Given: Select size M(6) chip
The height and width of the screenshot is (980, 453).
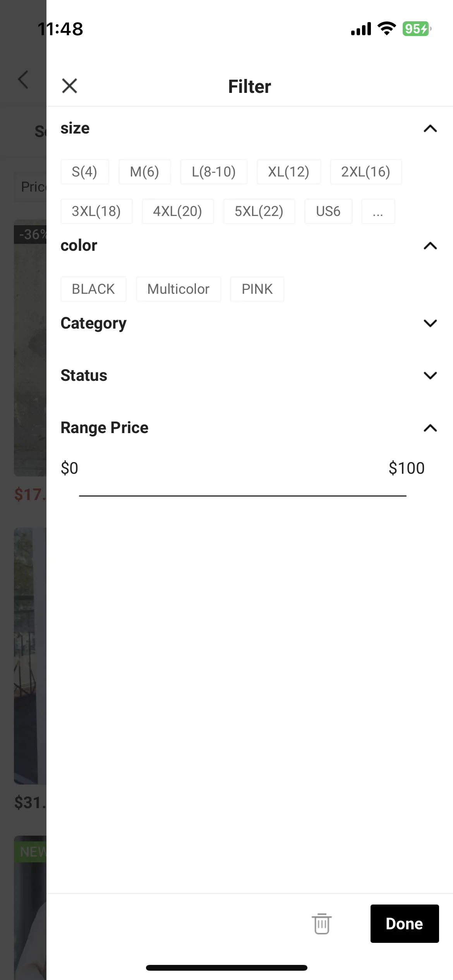Looking at the screenshot, I should 144,171.
